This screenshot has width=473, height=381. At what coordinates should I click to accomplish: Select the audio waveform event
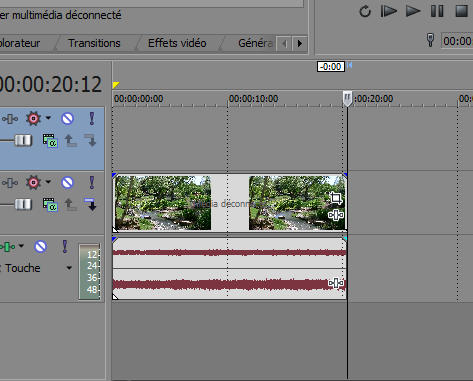tap(230, 268)
